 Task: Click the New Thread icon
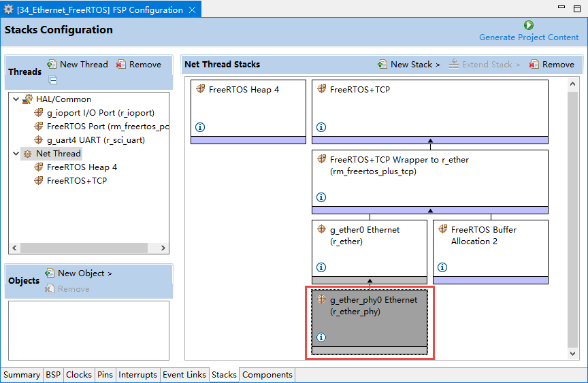point(52,64)
